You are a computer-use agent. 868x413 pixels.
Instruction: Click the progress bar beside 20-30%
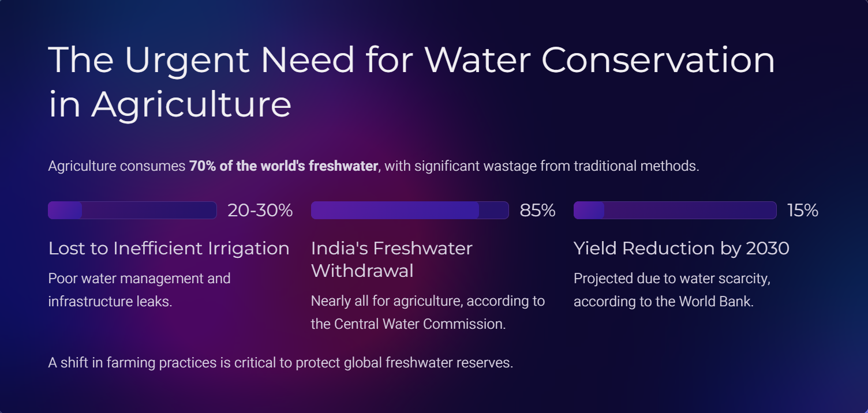coord(132,211)
